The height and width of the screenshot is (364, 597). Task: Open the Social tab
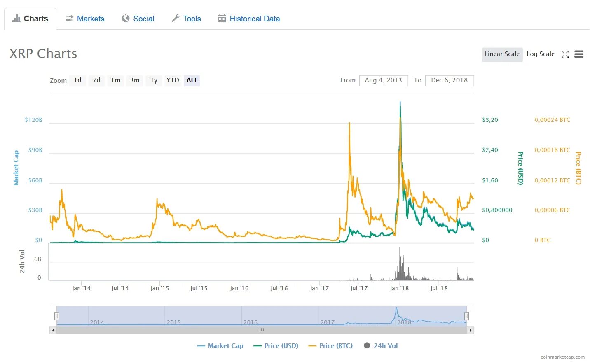coord(138,19)
